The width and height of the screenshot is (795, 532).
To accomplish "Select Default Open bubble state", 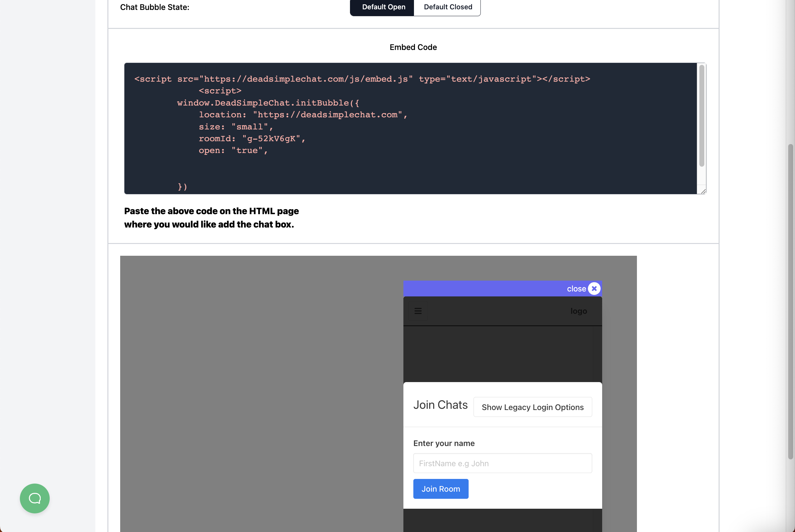I will tap(382, 7).
